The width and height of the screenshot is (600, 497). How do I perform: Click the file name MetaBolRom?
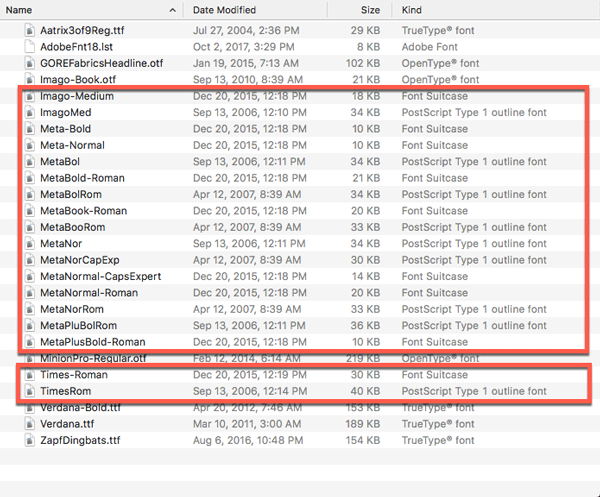(x=71, y=194)
